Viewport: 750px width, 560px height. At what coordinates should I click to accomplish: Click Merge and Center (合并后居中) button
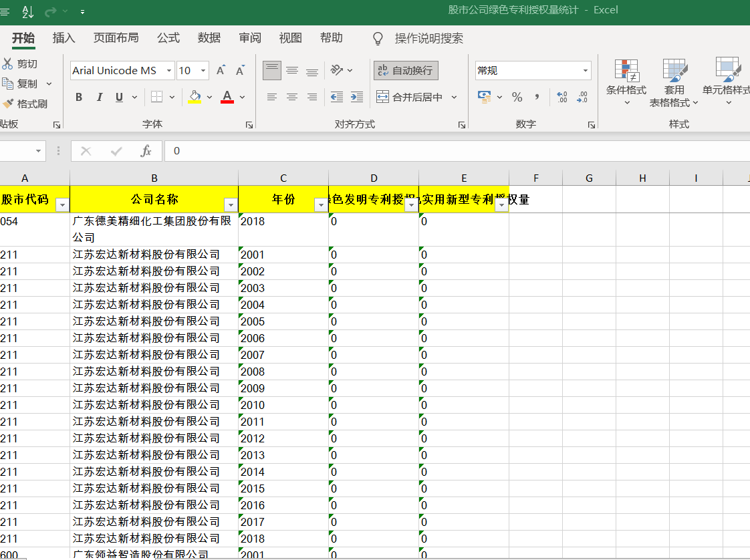(x=410, y=97)
